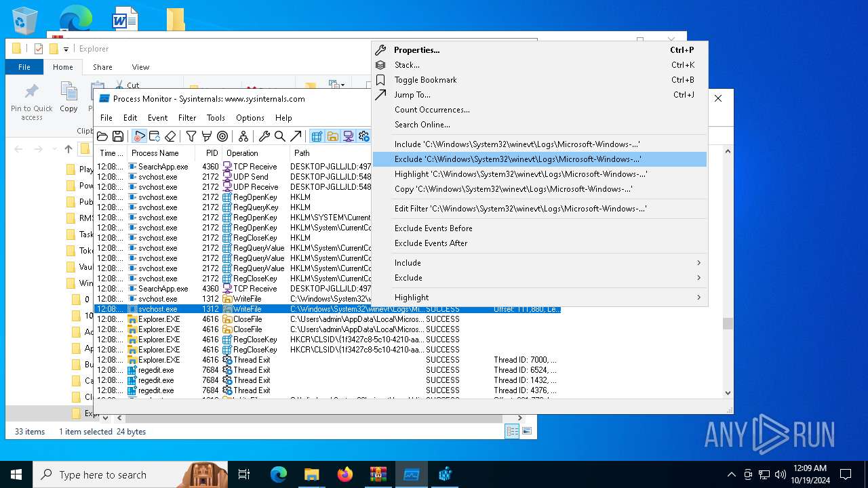This screenshot has height=488, width=868.
Task: Open File Explorer from the taskbar
Action: click(311, 474)
